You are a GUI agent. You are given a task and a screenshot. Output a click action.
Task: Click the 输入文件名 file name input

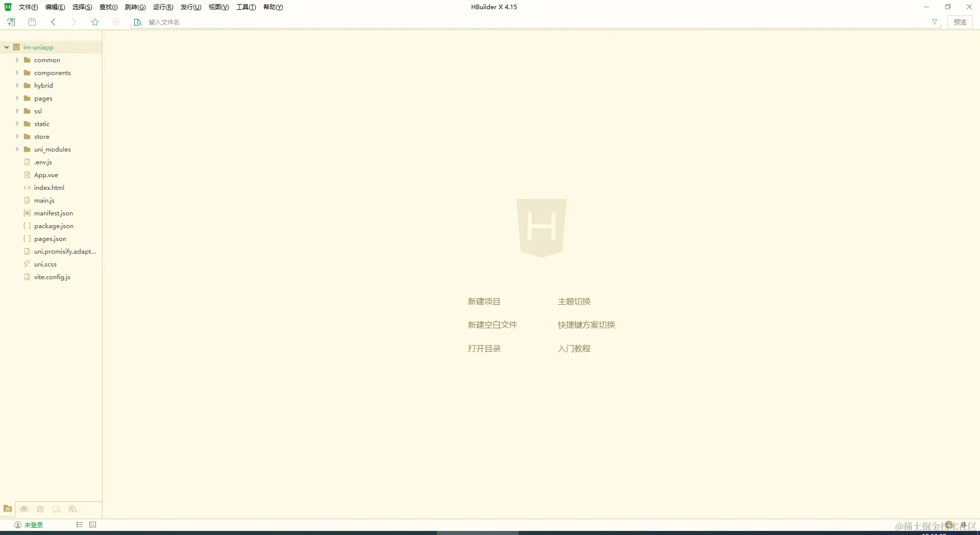pyautogui.click(x=536, y=22)
